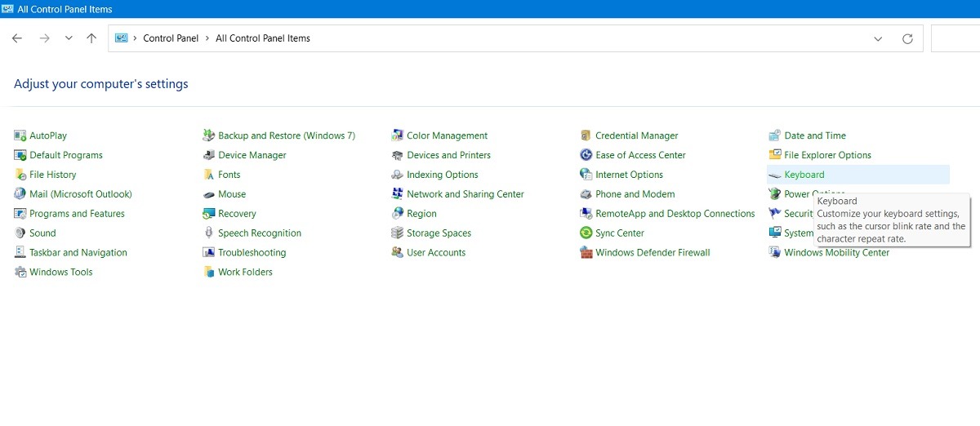The height and width of the screenshot is (426, 980).
Task: Click the address bar computer icon
Action: coord(122,38)
